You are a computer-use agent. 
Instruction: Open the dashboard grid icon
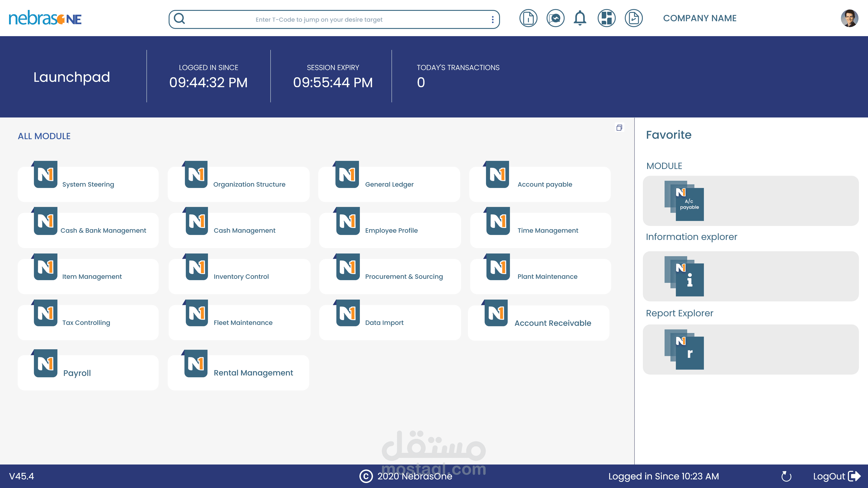coord(606,18)
